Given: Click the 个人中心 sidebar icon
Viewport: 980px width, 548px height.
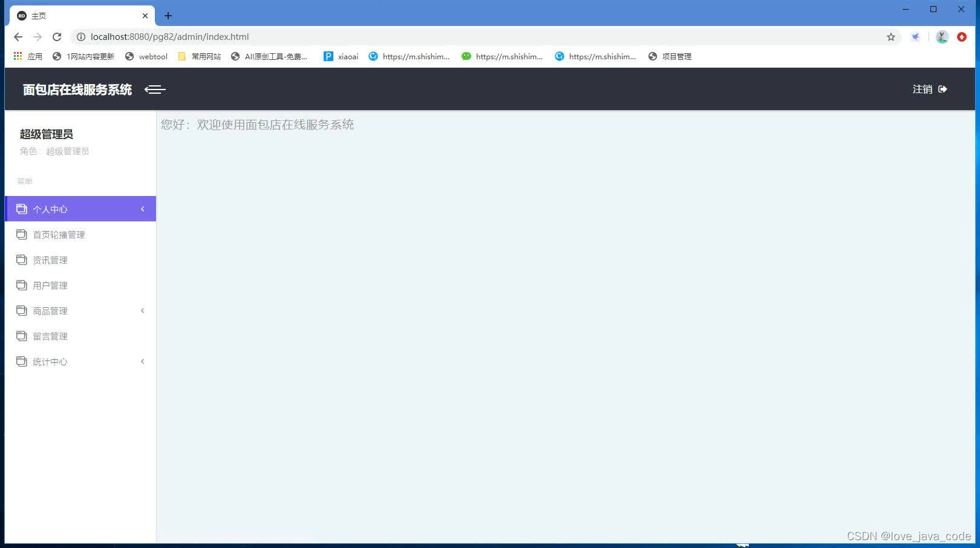Looking at the screenshot, I should click(21, 209).
